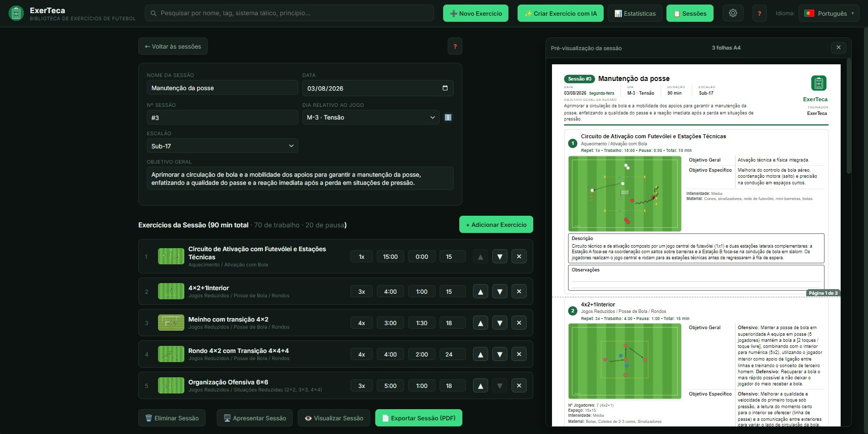Screen dimensions: 868x434
Task: Click pitch diagram of exercise 1 in preview
Action: pos(625,194)
